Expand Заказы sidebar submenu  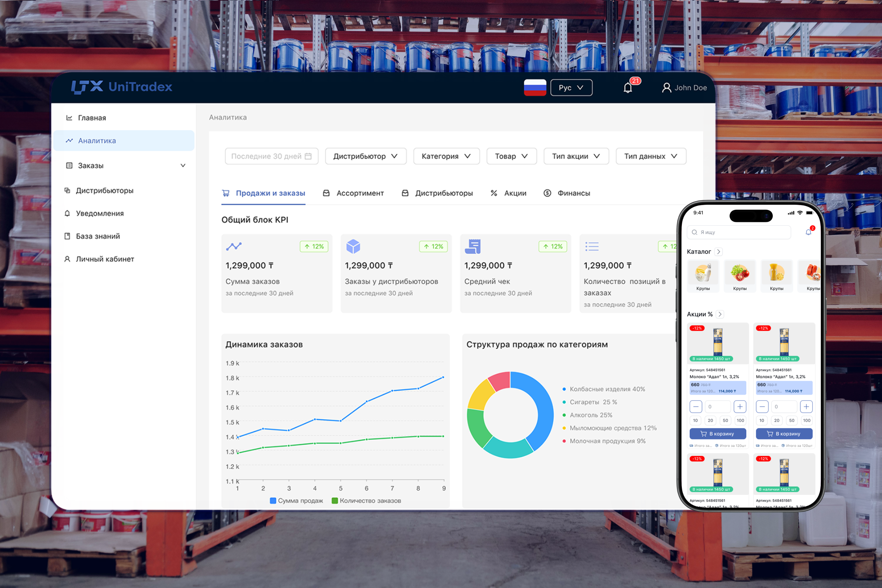tap(183, 165)
